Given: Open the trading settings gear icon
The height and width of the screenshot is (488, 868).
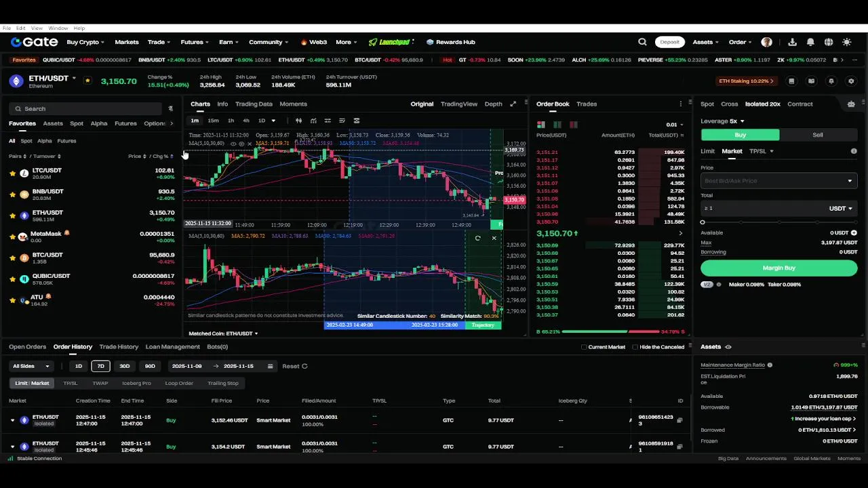Looking at the screenshot, I should 852,81.
